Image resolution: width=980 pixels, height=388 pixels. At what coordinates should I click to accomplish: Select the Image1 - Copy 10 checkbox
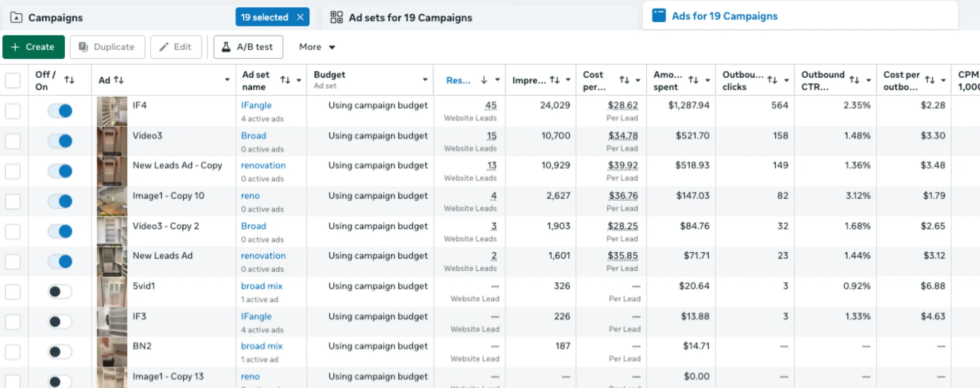pos(13,201)
